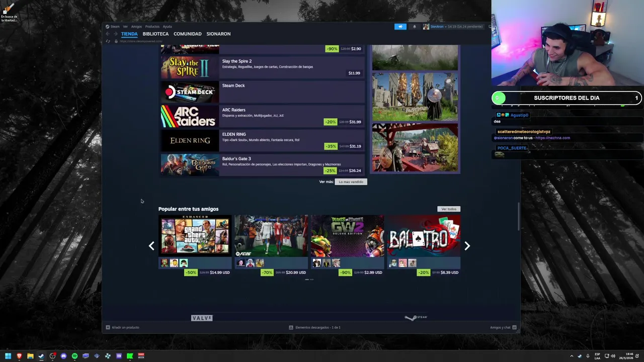644x362 pixels.
Task: Click the Valve logo in the footer
Action: click(x=202, y=318)
